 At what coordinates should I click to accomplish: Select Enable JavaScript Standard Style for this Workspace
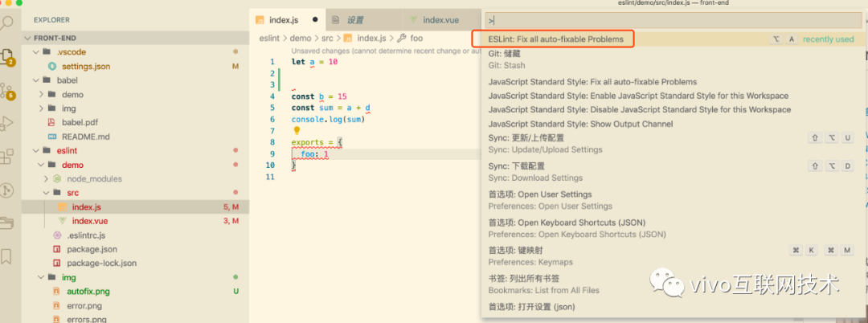pos(674,96)
